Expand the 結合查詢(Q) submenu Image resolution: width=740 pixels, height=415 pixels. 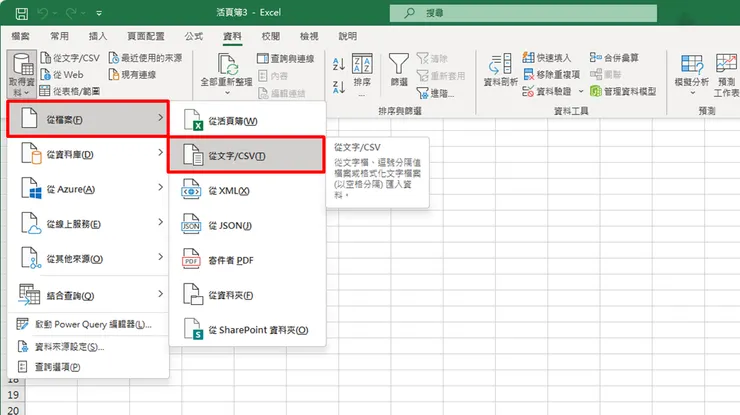pyautogui.click(x=88, y=295)
